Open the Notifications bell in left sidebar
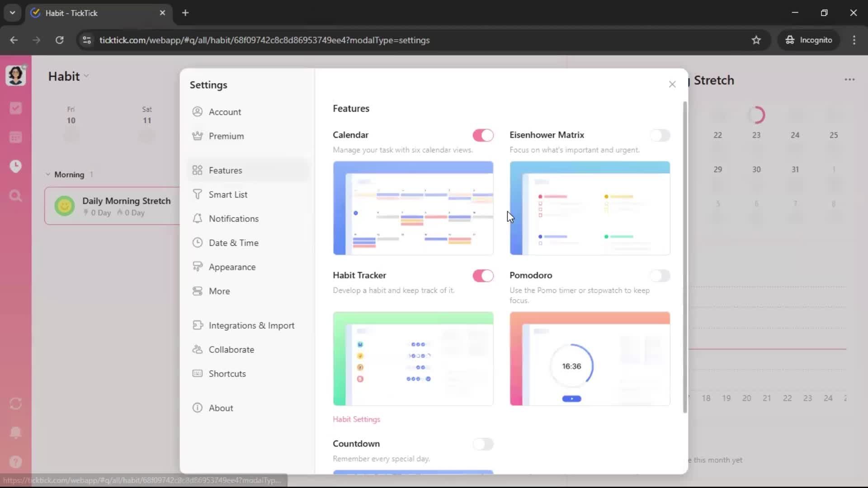Image resolution: width=868 pixels, height=488 pixels. click(16, 432)
